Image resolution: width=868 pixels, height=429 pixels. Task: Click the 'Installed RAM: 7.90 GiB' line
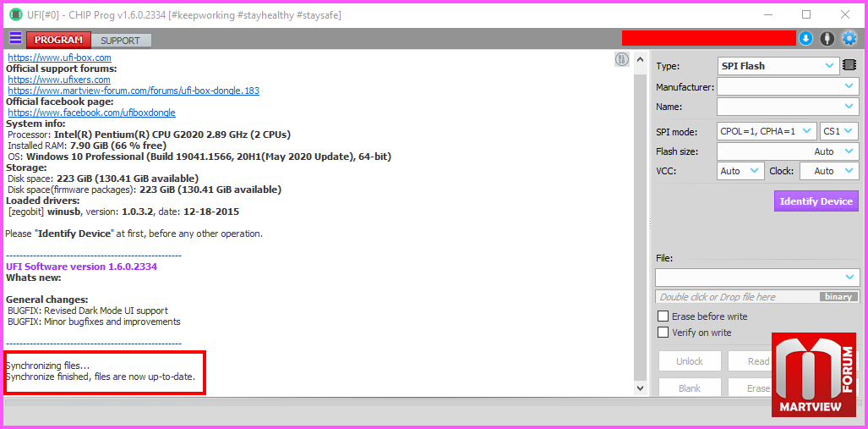tap(87, 146)
